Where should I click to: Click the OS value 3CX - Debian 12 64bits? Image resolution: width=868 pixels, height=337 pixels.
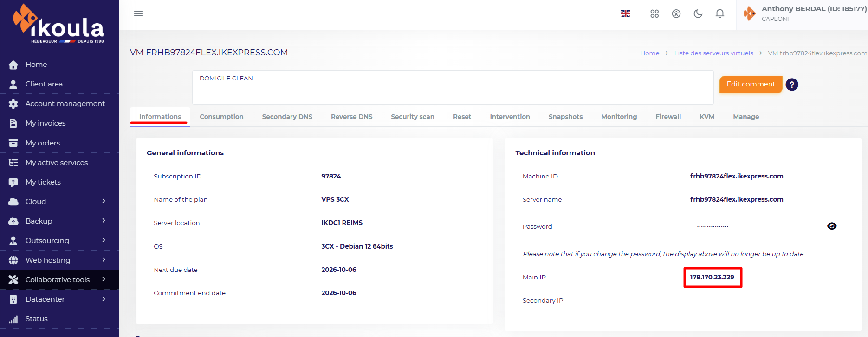click(x=357, y=246)
